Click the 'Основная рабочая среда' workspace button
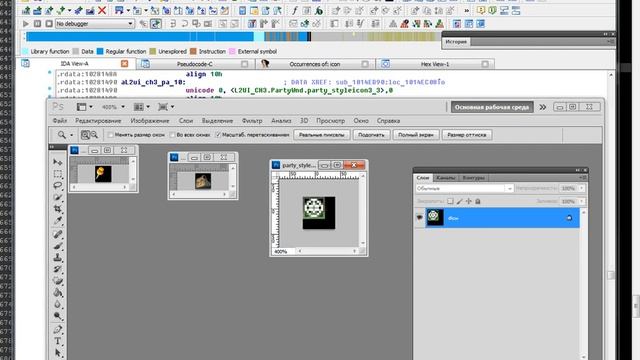 pyautogui.click(x=492, y=107)
